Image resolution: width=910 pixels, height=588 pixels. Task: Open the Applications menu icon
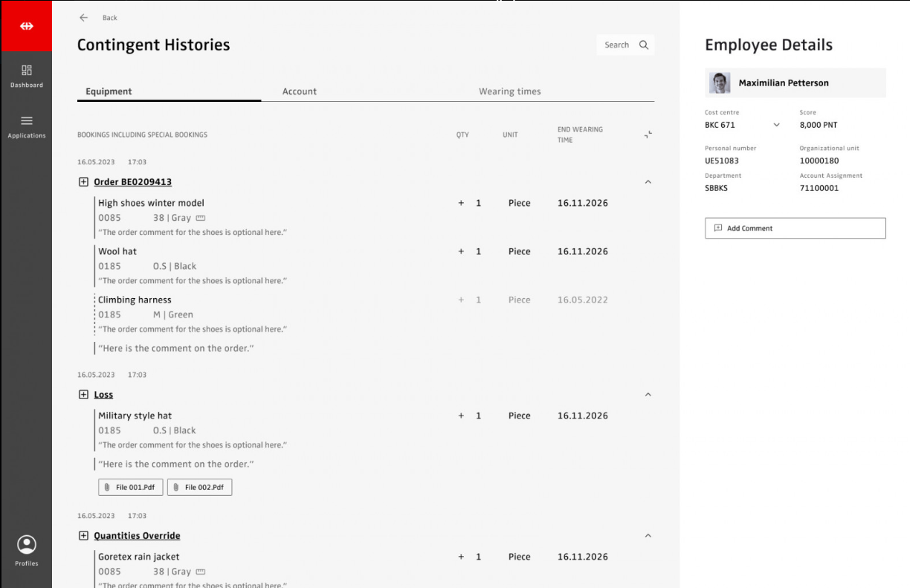pyautogui.click(x=26, y=121)
